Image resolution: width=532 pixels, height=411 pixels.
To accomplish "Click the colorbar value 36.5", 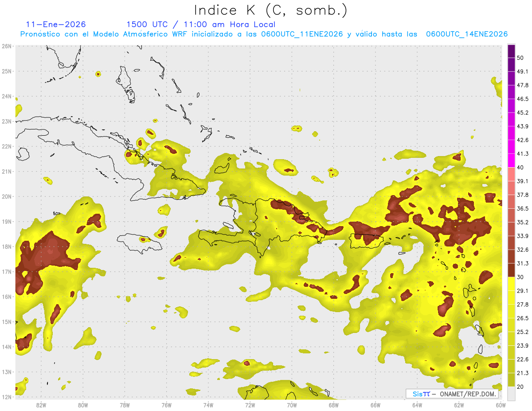I will [x=522, y=208].
